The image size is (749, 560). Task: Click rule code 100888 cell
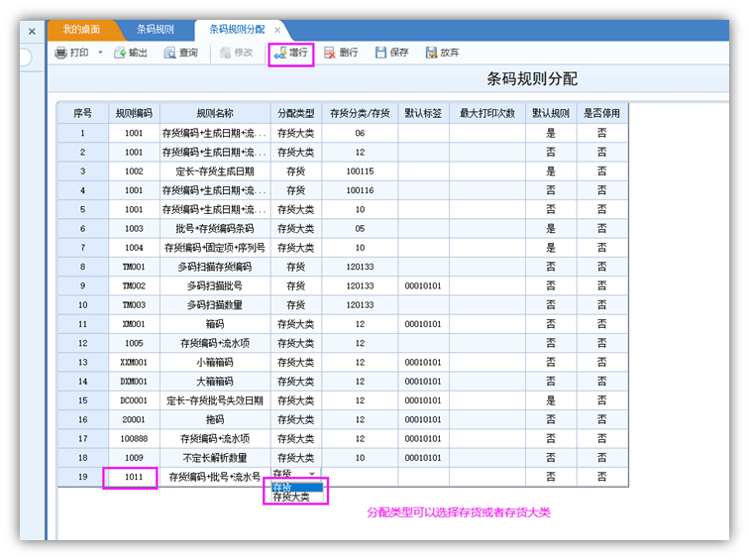pyautogui.click(x=134, y=439)
